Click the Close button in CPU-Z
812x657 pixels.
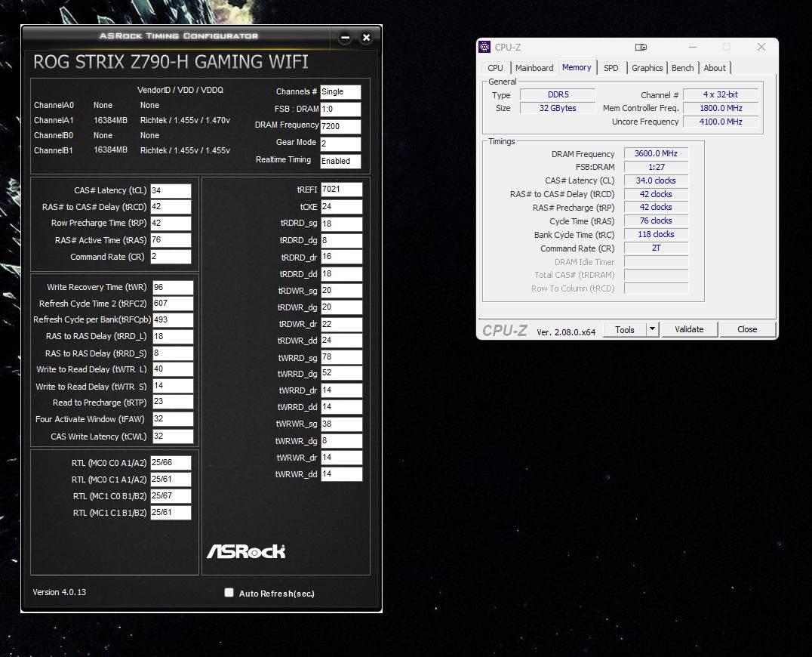pyautogui.click(x=747, y=329)
